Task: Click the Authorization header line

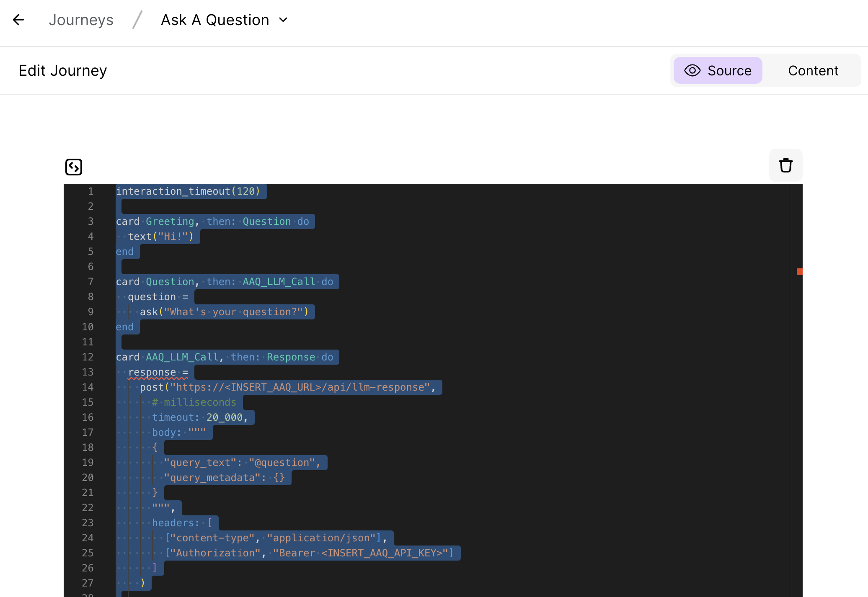Action: (x=309, y=553)
